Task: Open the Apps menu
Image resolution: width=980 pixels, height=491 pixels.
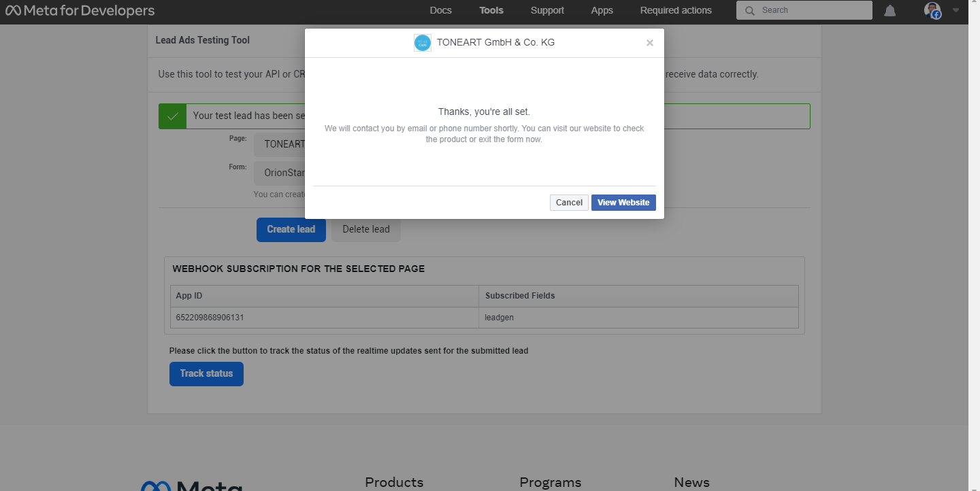Action: click(602, 10)
